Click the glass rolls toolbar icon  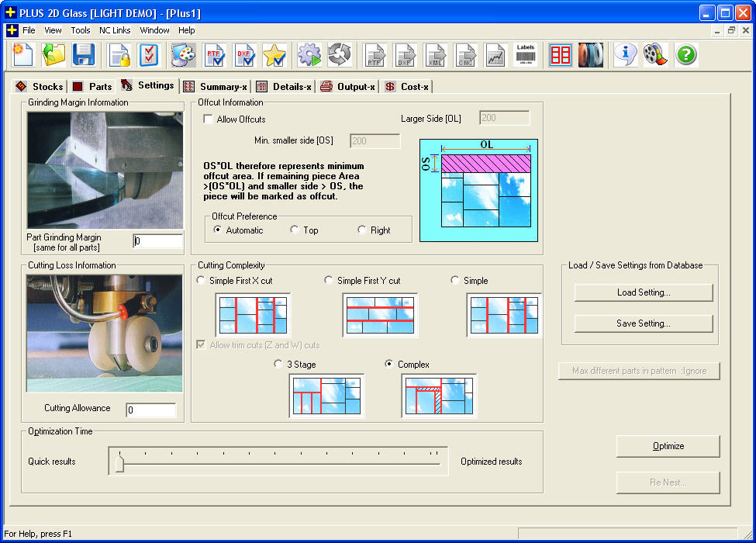click(x=591, y=54)
